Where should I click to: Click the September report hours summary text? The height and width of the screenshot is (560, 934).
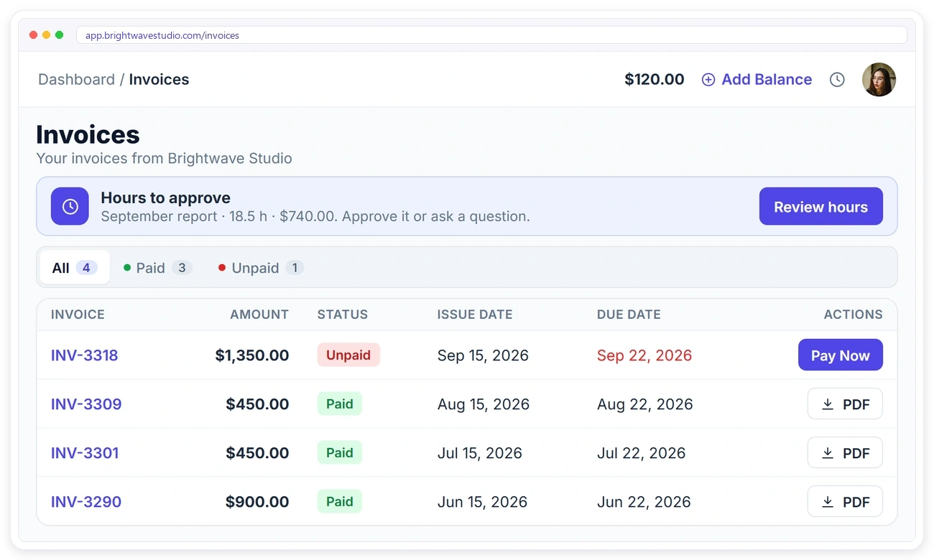315,216
